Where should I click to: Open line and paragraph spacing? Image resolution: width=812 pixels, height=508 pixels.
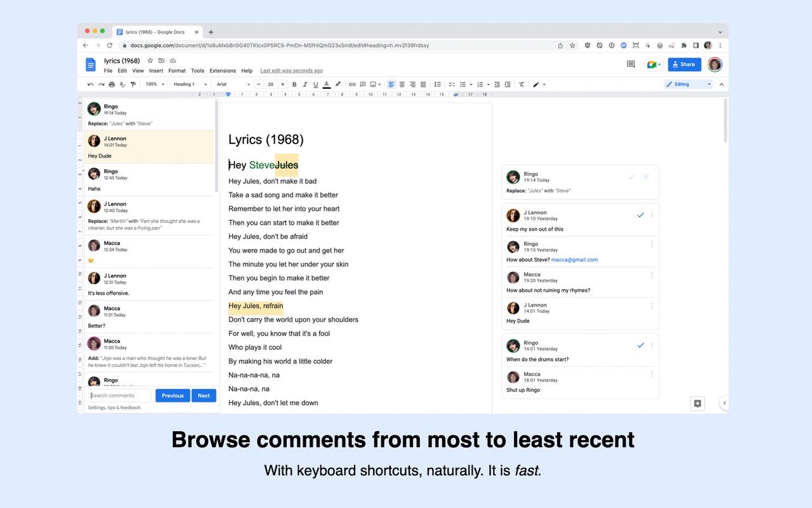coord(437,84)
